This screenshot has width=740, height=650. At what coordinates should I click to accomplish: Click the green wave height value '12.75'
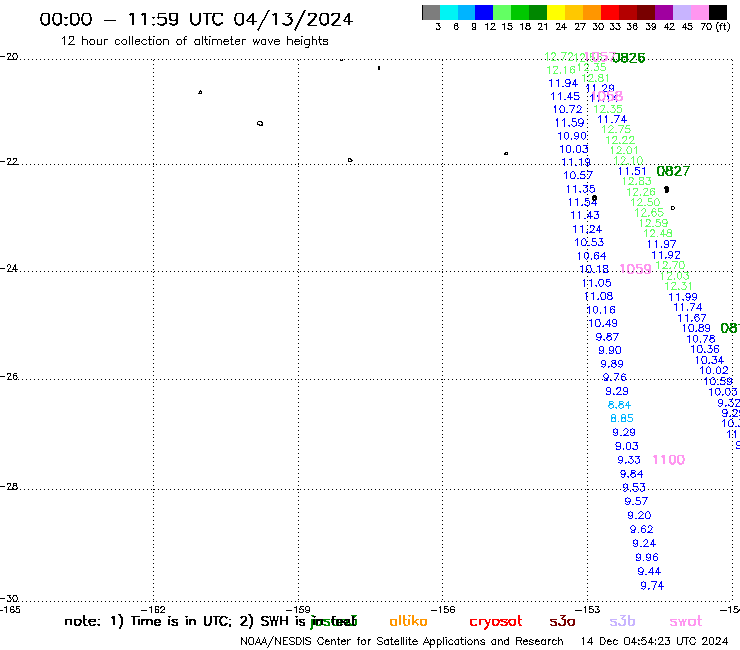pos(616,129)
